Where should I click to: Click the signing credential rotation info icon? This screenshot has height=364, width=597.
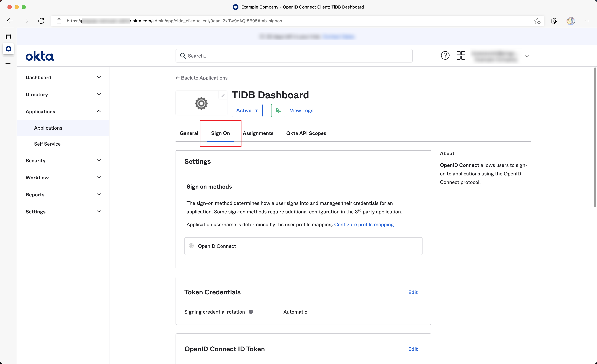pos(251,312)
